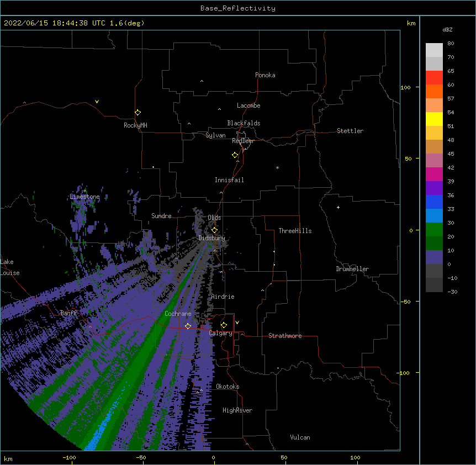
Task: Pick the royal blue swatch in the legend
Action: point(434,202)
